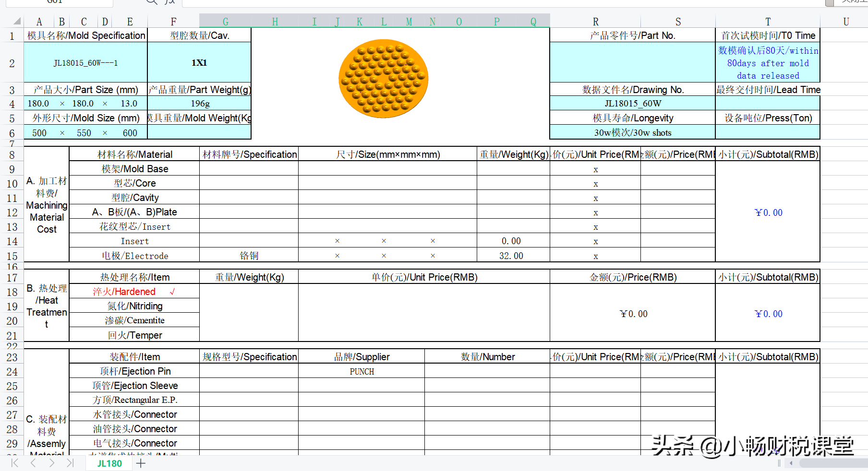The height and width of the screenshot is (471, 868).
Task: Select '材料名称/Material' header cell
Action: 134,154
